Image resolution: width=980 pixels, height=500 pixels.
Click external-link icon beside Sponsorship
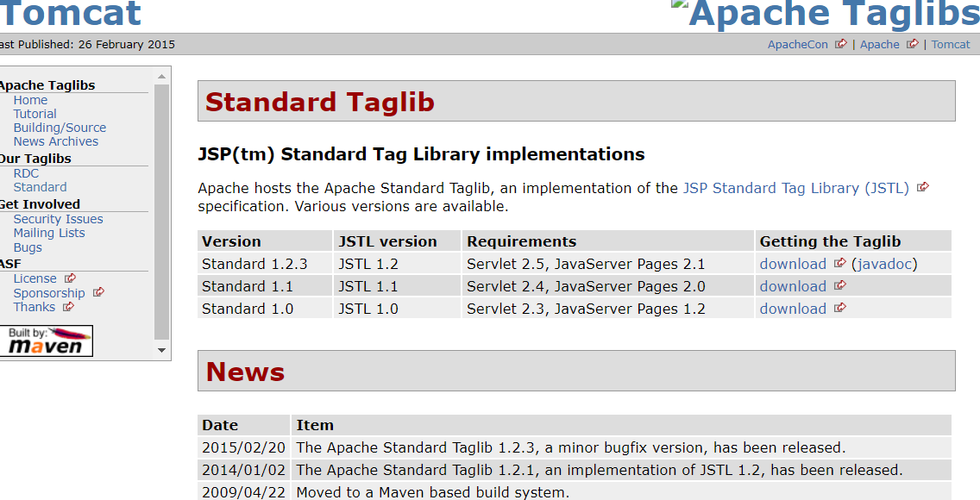tap(98, 292)
